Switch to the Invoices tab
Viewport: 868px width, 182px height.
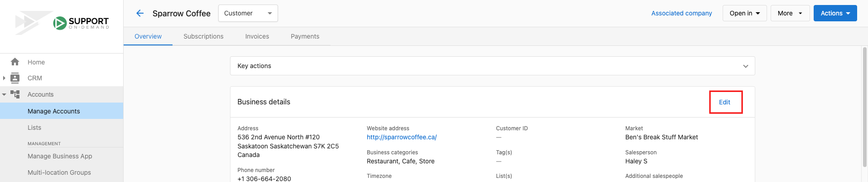[257, 36]
